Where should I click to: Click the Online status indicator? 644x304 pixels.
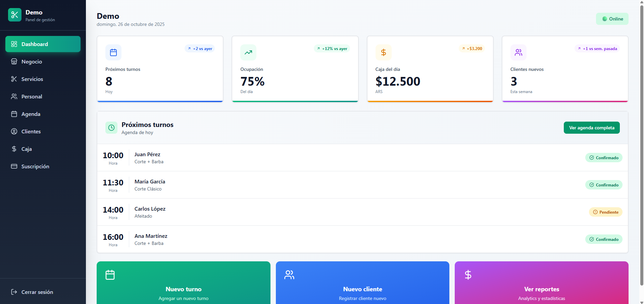(x=612, y=18)
